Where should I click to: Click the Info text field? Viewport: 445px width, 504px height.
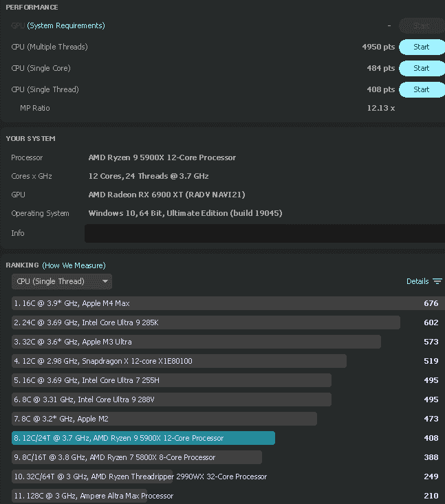pyautogui.click(x=264, y=233)
